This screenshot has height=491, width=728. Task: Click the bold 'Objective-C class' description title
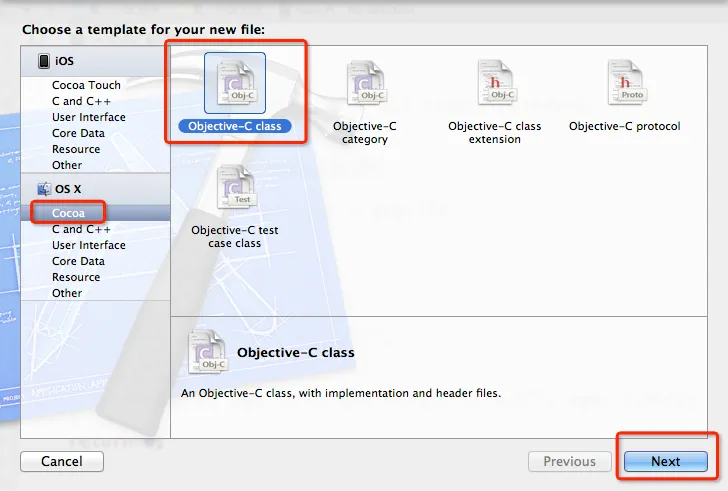296,353
